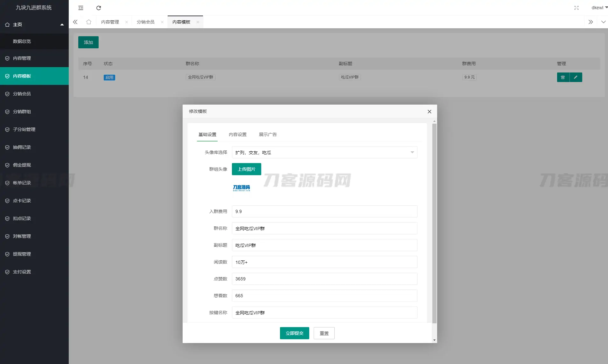608x364 pixels.
Task: Toggle fullscreen mode via the expand icon
Action: [577, 8]
